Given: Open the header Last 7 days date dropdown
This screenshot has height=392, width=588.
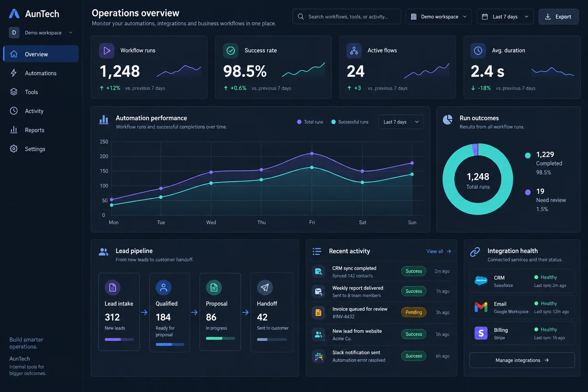Looking at the screenshot, I should (x=505, y=17).
